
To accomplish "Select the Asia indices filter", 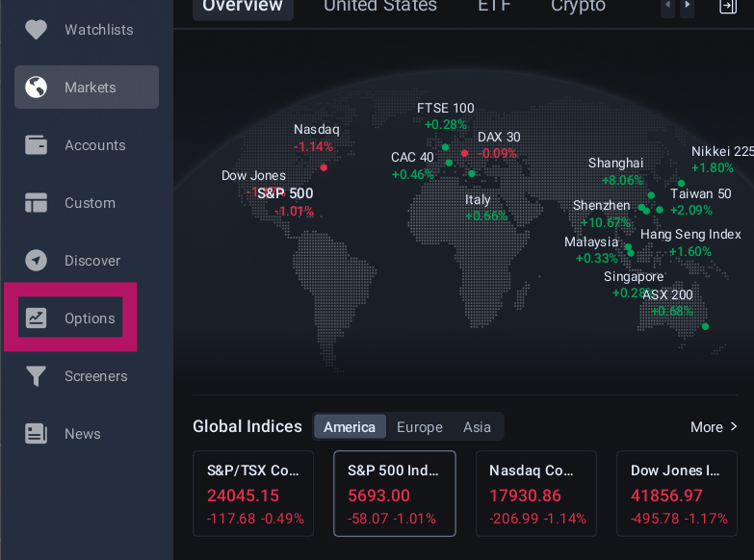I will (x=477, y=426).
